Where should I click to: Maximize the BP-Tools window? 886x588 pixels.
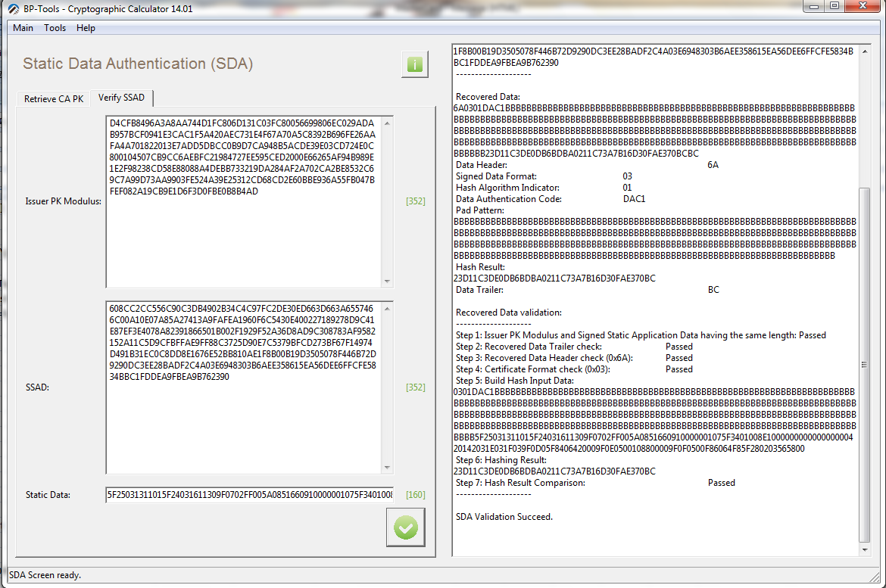(x=835, y=6)
